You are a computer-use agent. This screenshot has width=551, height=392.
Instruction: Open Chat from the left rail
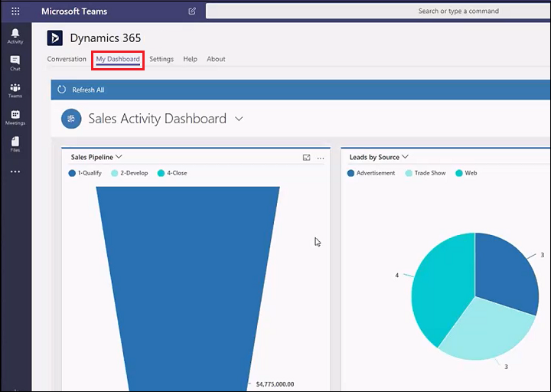(x=15, y=63)
